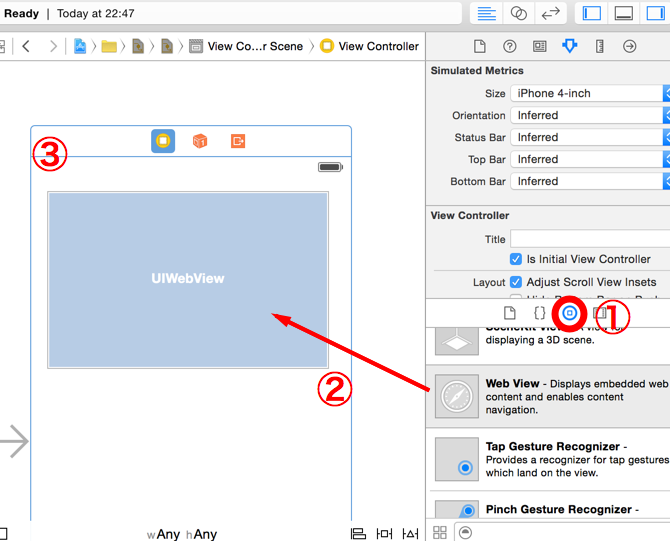Click the Ready status text
This screenshot has width=670, height=541.
tap(21, 14)
